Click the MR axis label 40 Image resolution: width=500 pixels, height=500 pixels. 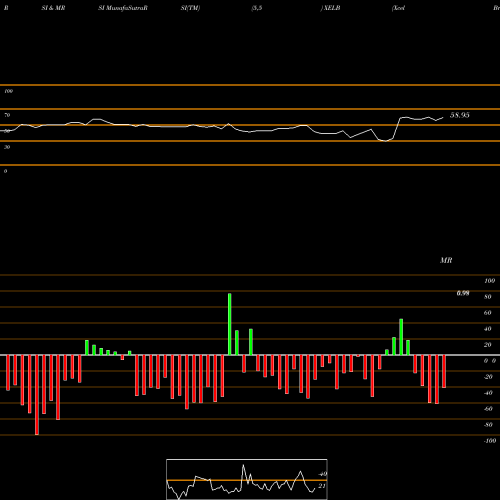(x=488, y=329)
